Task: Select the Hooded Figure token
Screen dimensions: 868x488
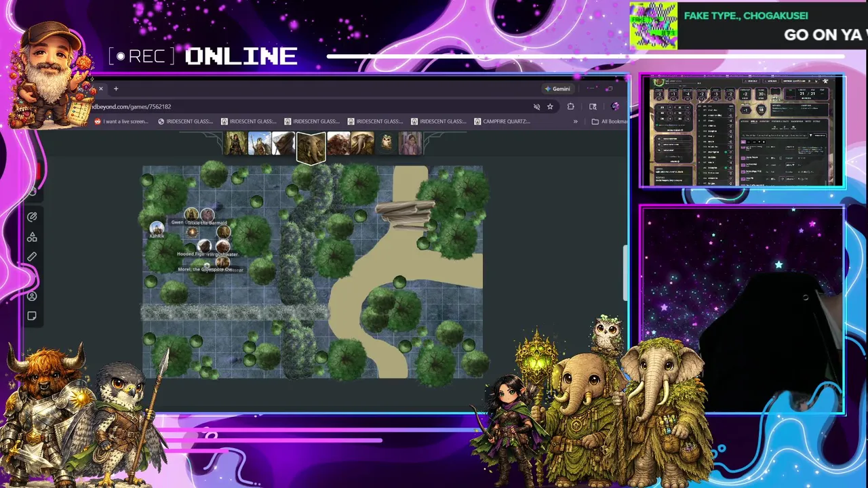Action: pyautogui.click(x=203, y=246)
